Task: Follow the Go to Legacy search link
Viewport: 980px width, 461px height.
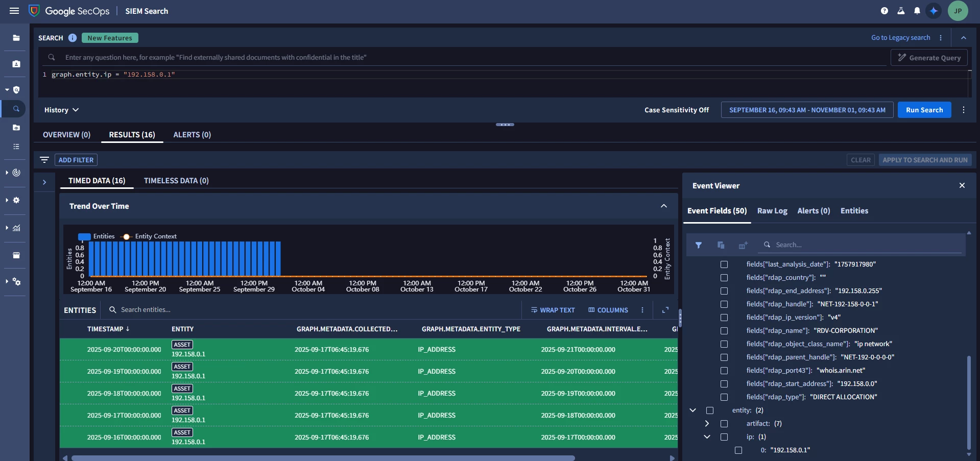Action: click(901, 38)
